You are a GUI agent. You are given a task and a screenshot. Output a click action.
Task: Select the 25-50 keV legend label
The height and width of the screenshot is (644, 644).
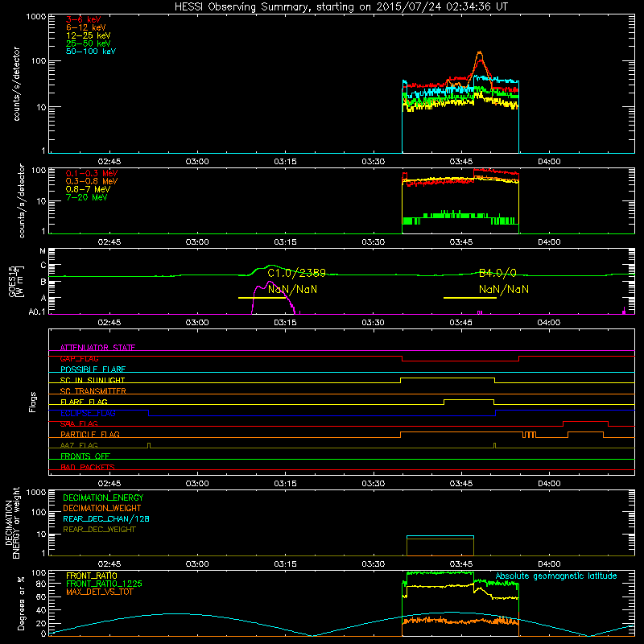pos(88,43)
